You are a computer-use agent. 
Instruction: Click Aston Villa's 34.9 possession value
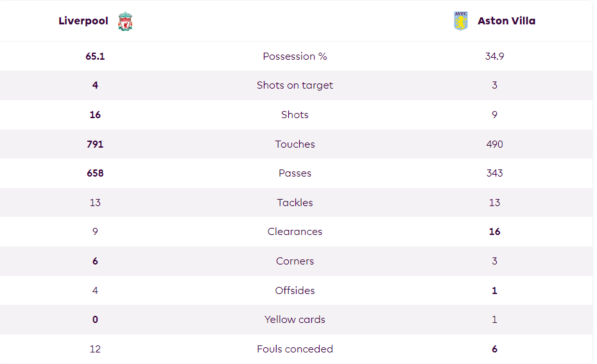coord(494,56)
